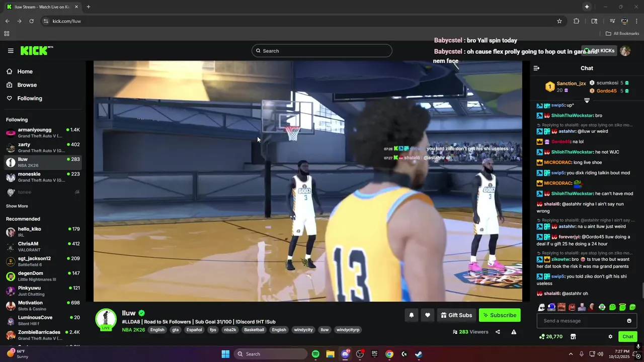
Task: Select the fps tag
Action: pyautogui.click(x=213, y=330)
